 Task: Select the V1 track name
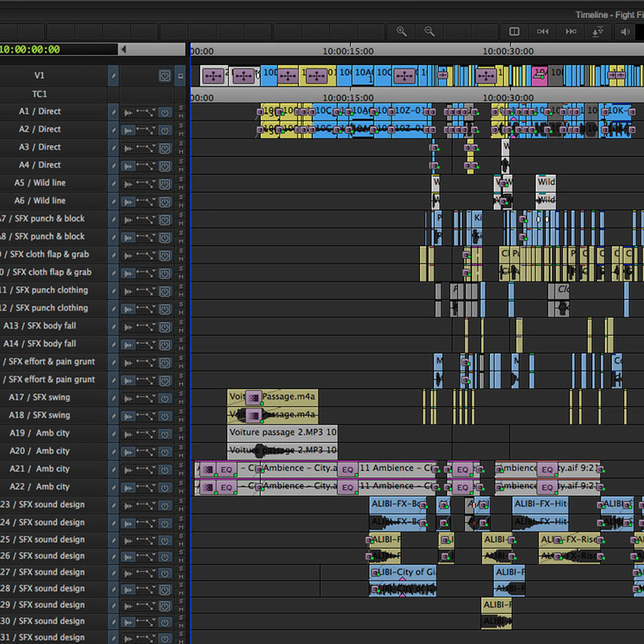pyautogui.click(x=40, y=75)
